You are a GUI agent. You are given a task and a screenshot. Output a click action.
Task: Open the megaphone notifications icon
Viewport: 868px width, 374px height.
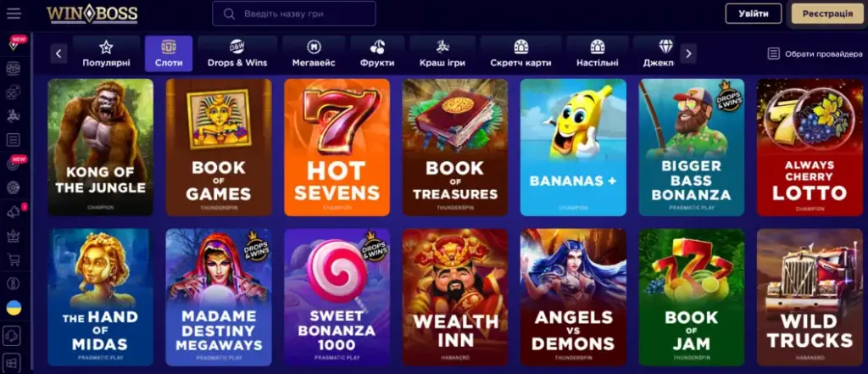tap(14, 212)
